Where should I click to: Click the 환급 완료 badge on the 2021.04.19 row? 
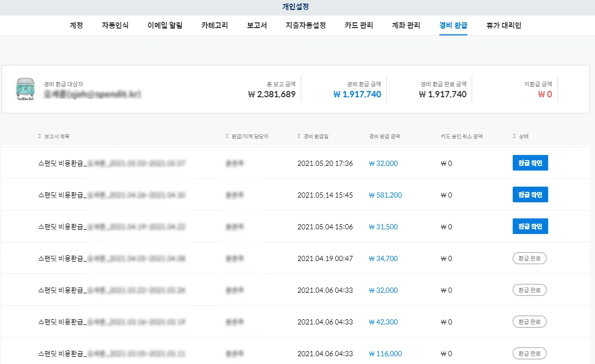tap(530, 258)
